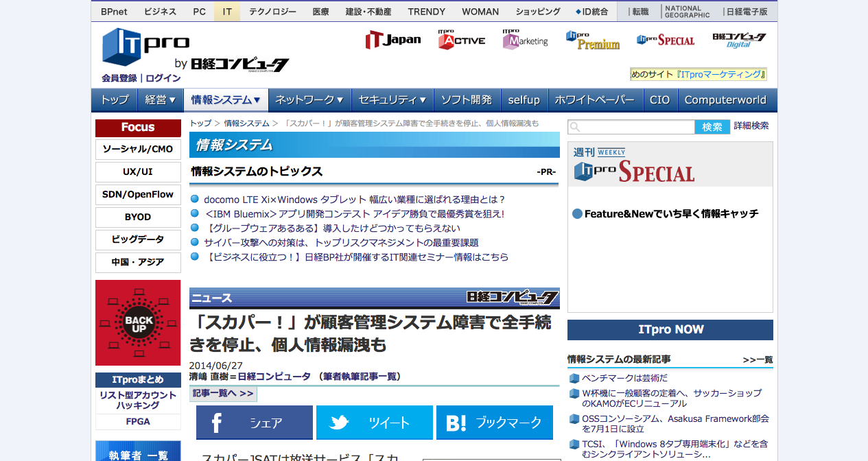Click the 会員登録 link
The image size is (868, 461).
coord(119,78)
